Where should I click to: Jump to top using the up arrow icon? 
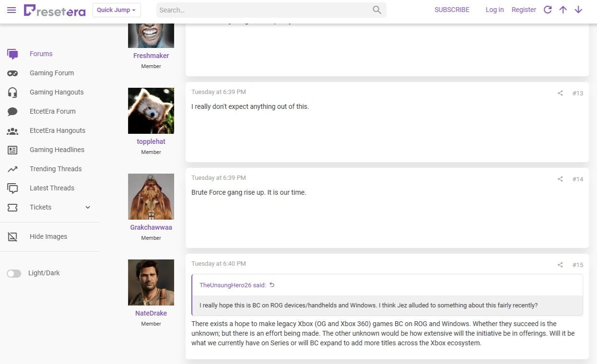coord(563,10)
